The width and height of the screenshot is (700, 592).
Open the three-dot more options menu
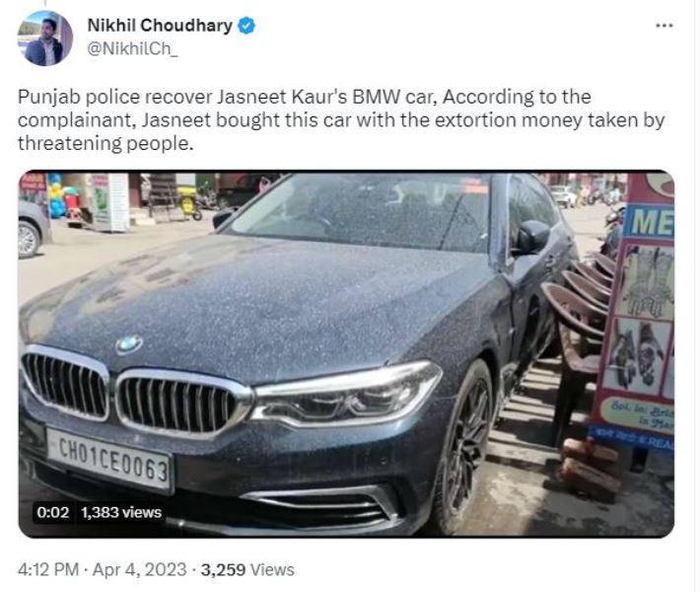tap(664, 26)
